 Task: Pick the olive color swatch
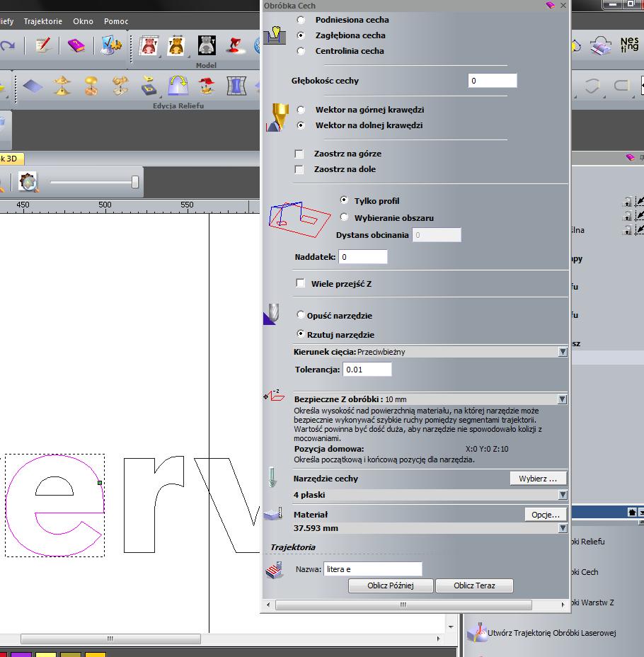point(71,654)
